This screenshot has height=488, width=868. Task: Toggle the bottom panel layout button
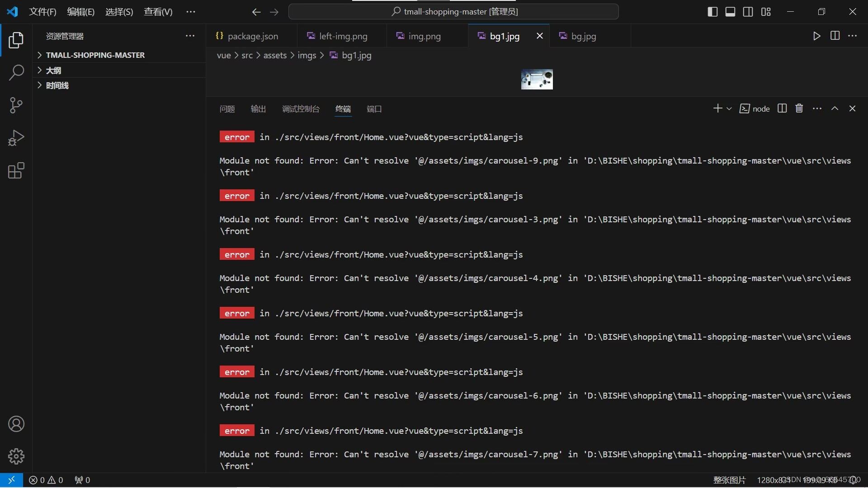point(730,12)
